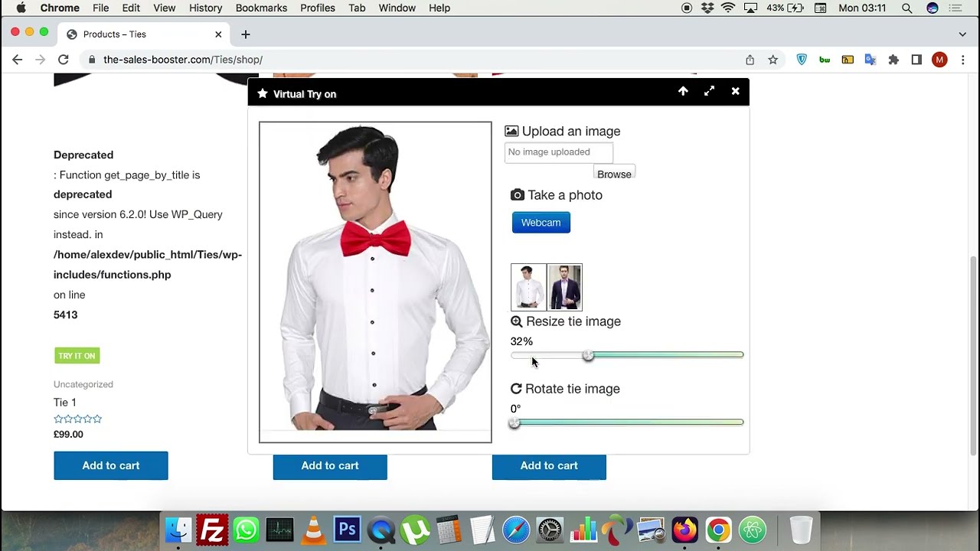This screenshot has height=551, width=980.
Task: Open the Apple menu
Action: (x=21, y=8)
